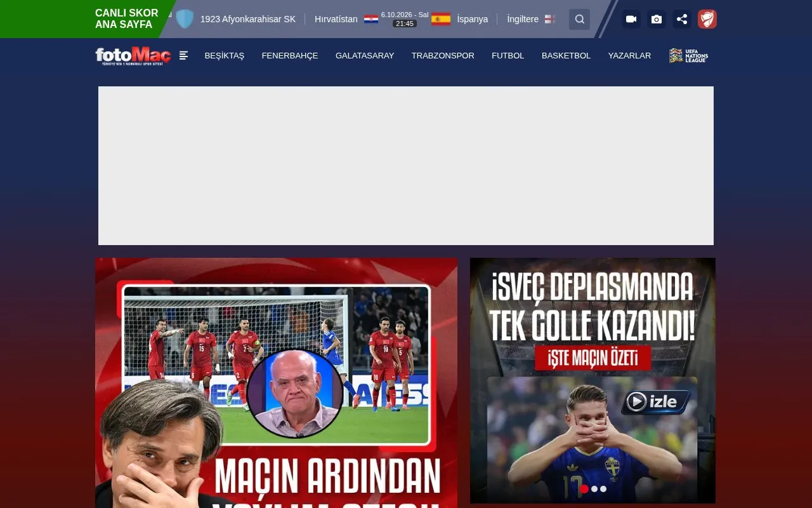The image size is (812, 508).
Task: Open the Hırvatistan team link
Action: tap(336, 19)
